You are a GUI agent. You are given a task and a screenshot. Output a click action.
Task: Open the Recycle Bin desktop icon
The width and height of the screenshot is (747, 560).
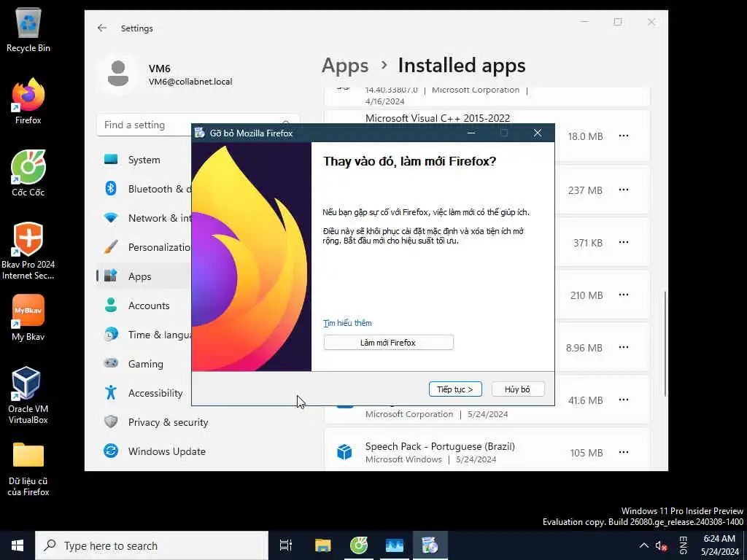(x=28, y=31)
